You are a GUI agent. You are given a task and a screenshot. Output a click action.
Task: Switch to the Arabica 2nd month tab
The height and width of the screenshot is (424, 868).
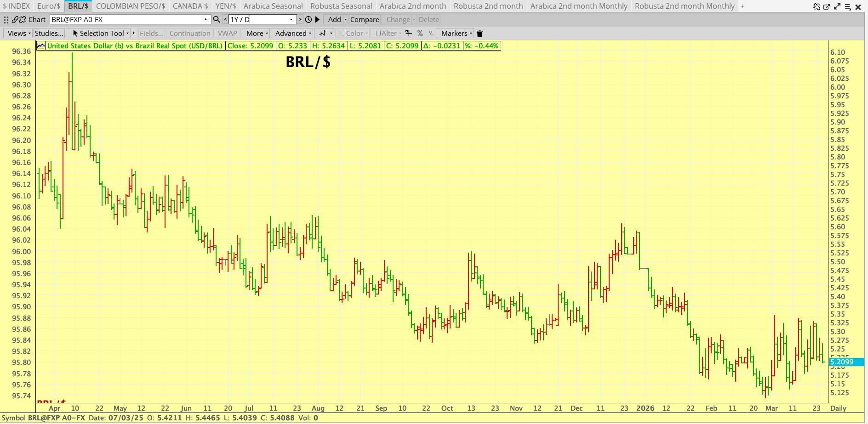[x=413, y=6]
